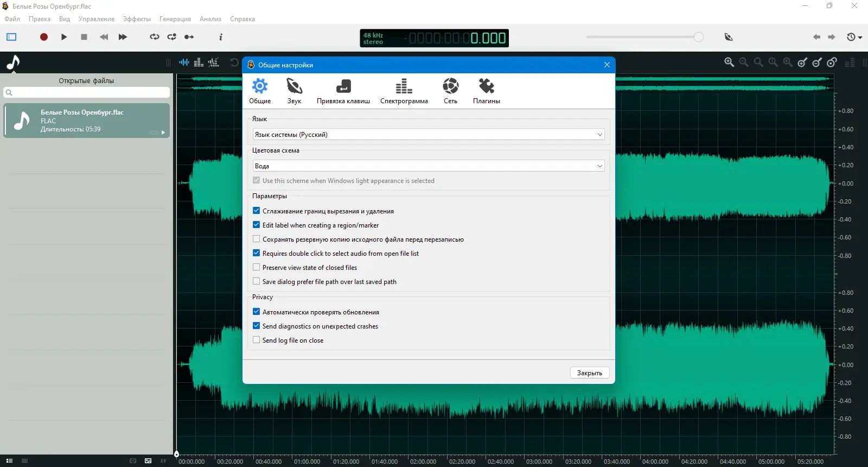Image resolution: width=868 pixels, height=467 pixels.
Task: Open the Привязка клавиш settings tab
Action: pyautogui.click(x=343, y=91)
